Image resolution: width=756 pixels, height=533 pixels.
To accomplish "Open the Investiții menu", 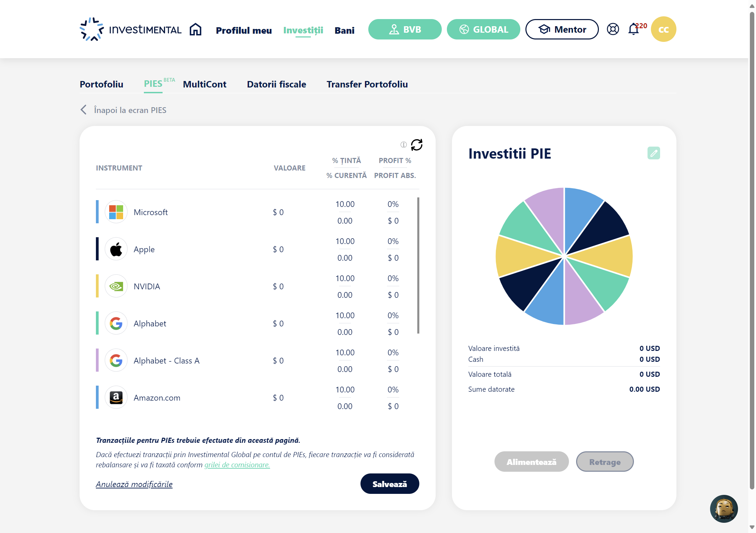I will tap(303, 30).
